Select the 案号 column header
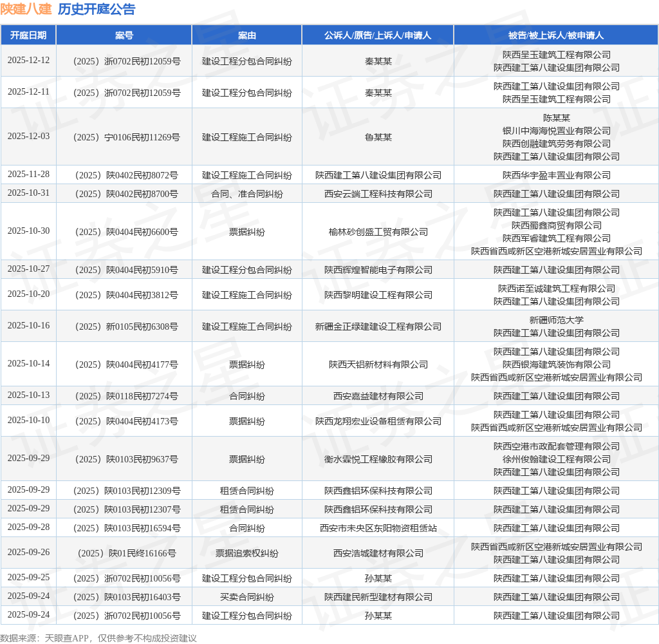Screen dimensions: 659x644 tap(124, 35)
